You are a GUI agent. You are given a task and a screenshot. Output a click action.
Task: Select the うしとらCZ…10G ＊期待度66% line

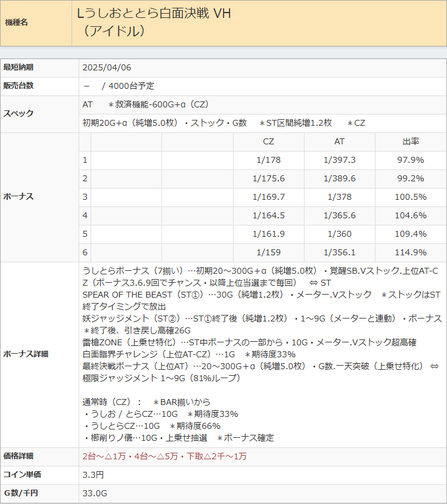[x=153, y=426]
